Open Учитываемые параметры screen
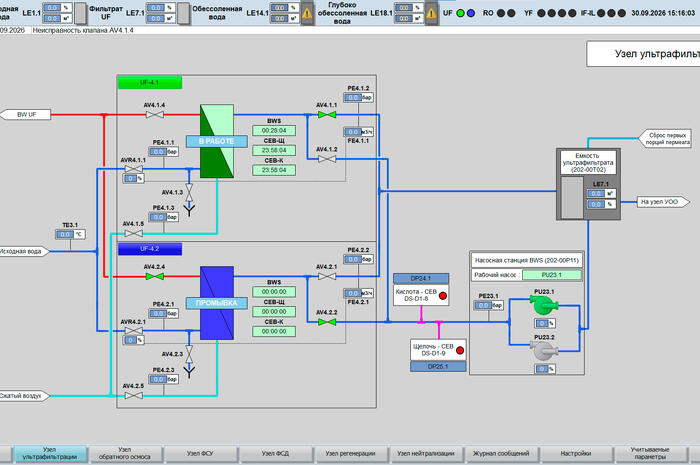This screenshot has height=465, width=700. [650, 453]
